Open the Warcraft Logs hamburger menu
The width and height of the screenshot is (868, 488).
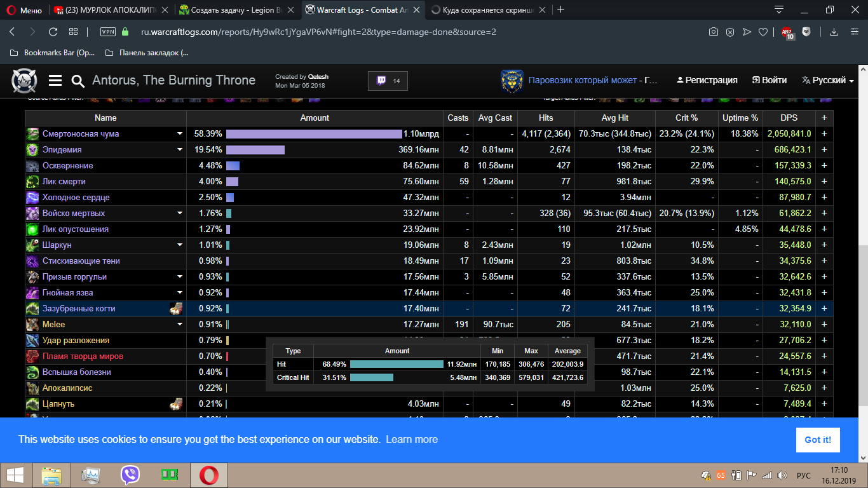tap(55, 81)
